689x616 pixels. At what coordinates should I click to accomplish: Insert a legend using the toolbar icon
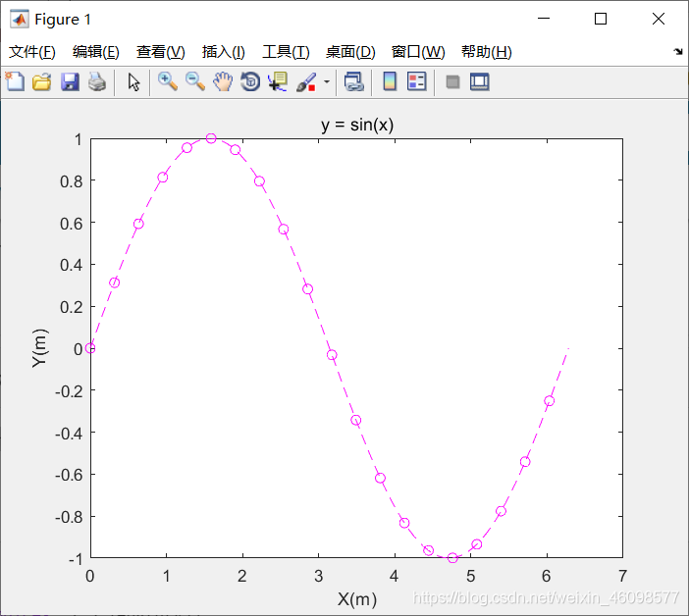click(x=416, y=81)
